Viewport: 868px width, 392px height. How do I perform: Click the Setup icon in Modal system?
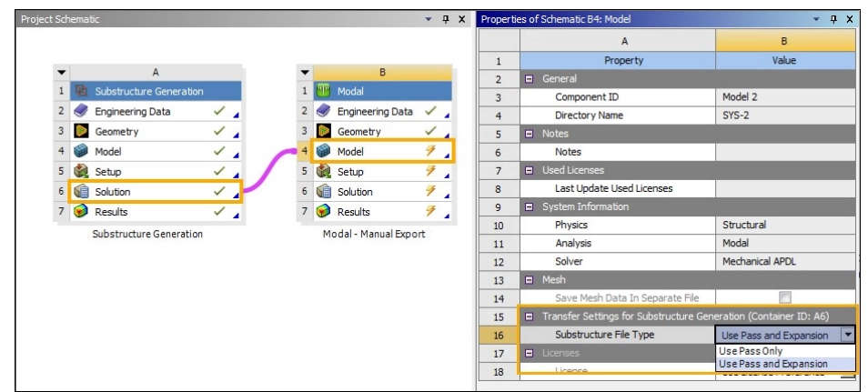(x=323, y=172)
